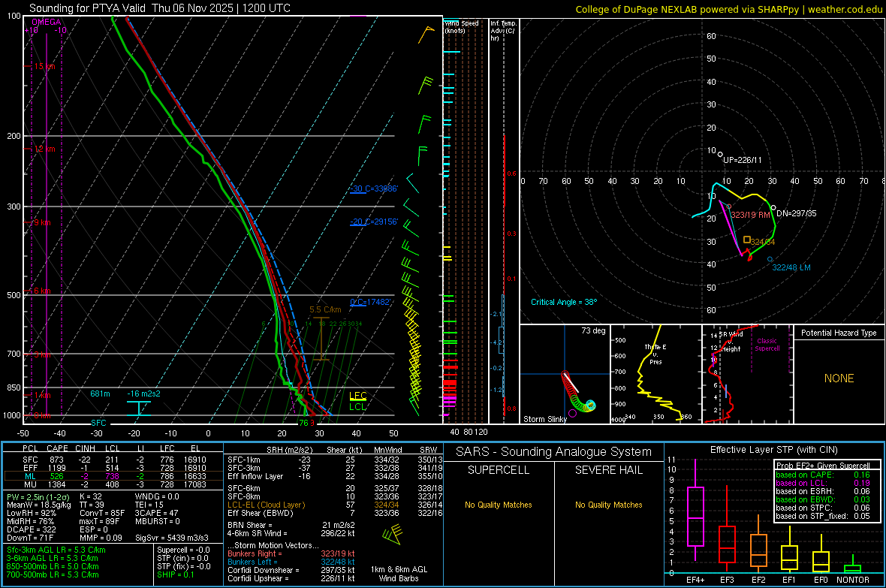Click the 'Bunkers Right = 323/19 kt' line
Viewport: 886px width, 588px height.
[291, 553]
